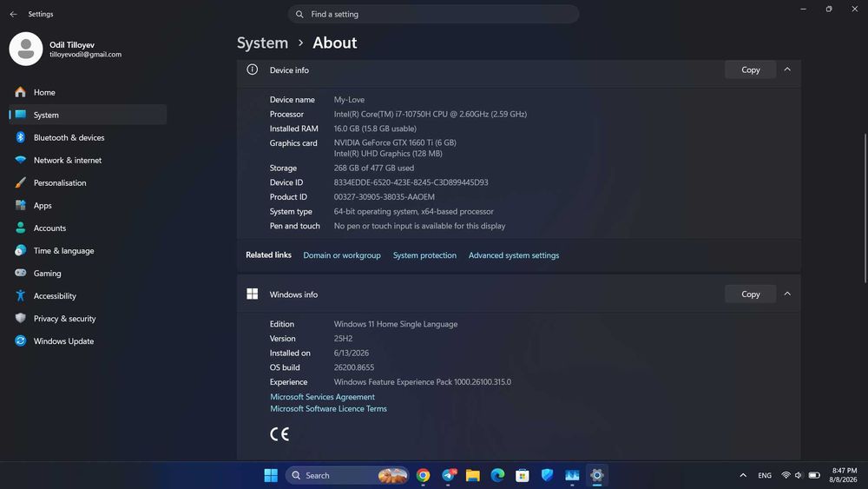Click the OS build value 26200.8655
This screenshot has height=489, width=868.
pyautogui.click(x=354, y=367)
